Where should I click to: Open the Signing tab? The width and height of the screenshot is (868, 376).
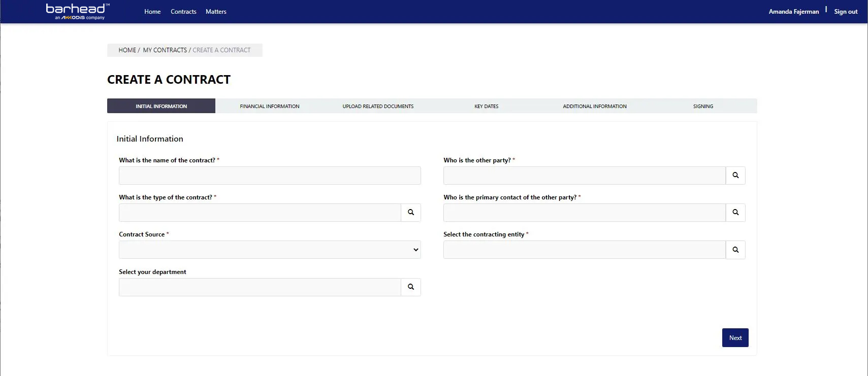(703, 106)
